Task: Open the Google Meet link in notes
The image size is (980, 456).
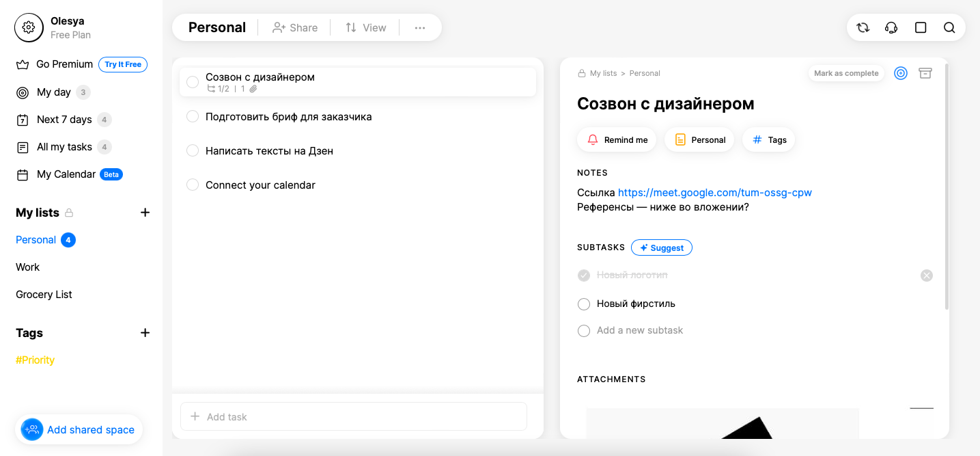Action: 715,193
